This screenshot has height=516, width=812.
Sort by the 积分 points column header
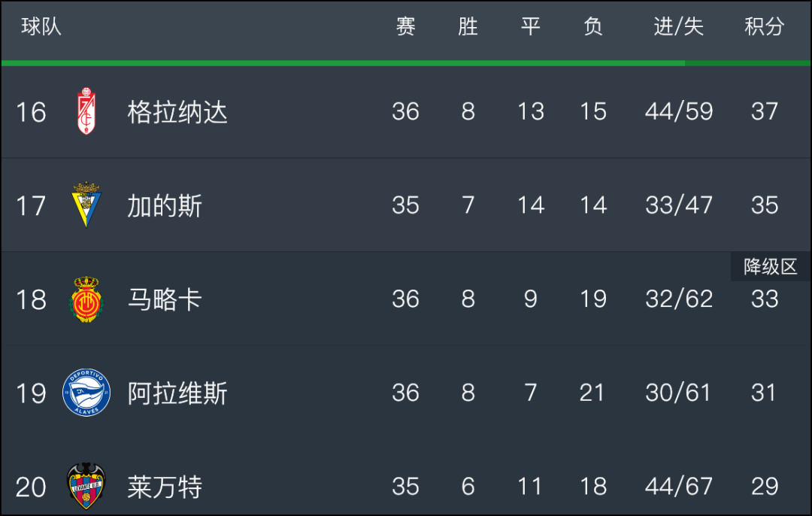[765, 26]
